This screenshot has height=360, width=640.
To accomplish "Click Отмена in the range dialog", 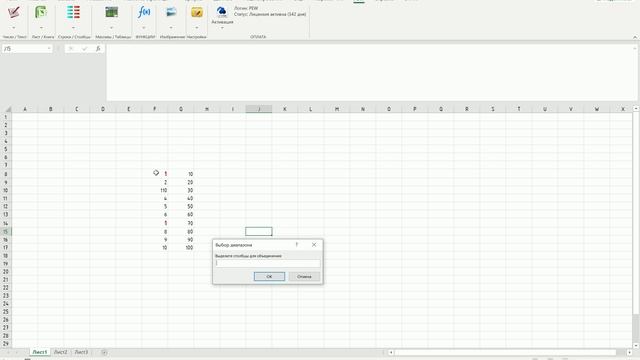I will (304, 277).
